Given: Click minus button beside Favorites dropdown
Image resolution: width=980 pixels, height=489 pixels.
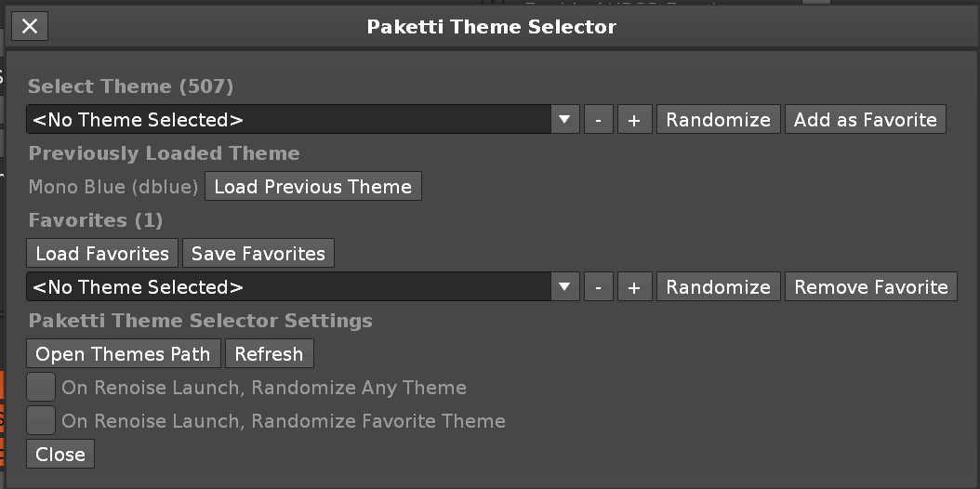Looking at the screenshot, I should [598, 287].
